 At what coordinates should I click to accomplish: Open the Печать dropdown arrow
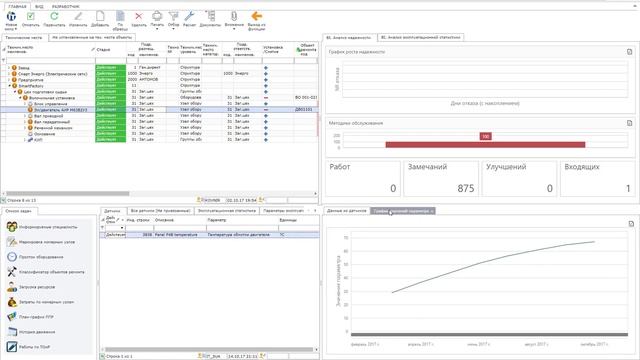(157, 29)
